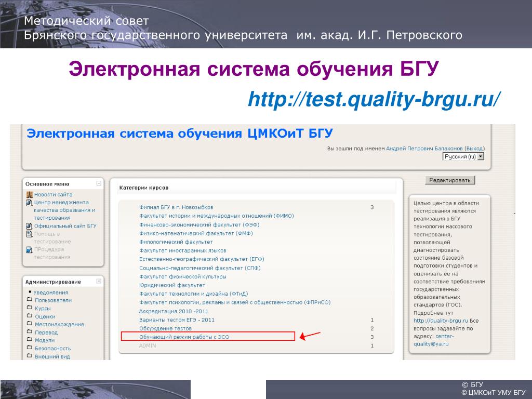Screen dimensions: 532x399
Task: Open ПРоцедура тестирования link
Action: (x=52, y=253)
